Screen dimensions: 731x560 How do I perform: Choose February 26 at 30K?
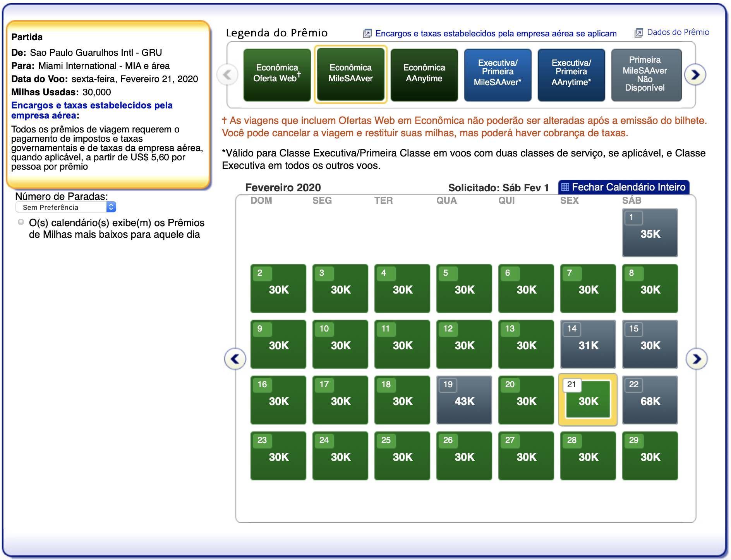pyautogui.click(x=464, y=456)
